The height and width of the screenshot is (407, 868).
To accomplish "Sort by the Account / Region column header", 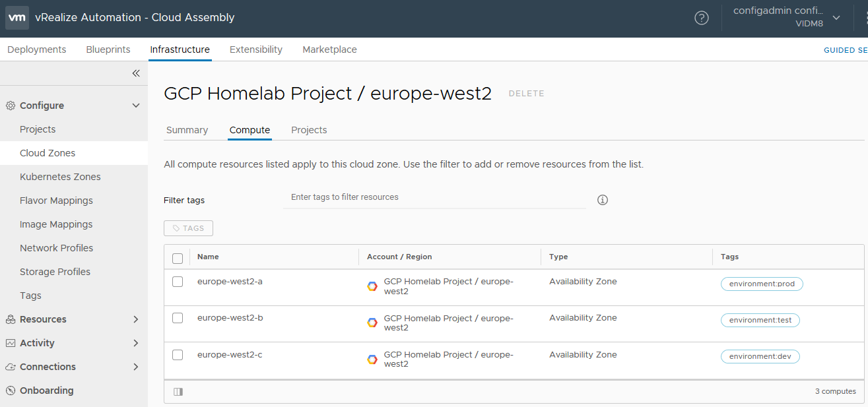I will (x=399, y=257).
